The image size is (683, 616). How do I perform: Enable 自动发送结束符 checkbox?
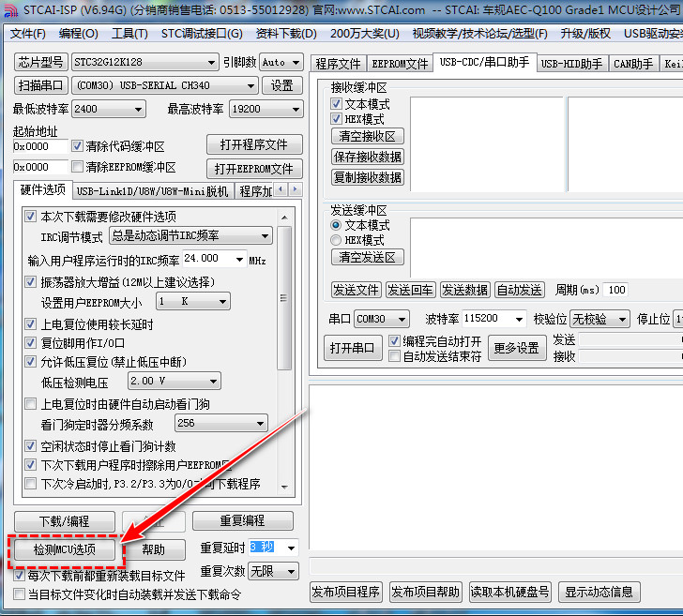(x=394, y=356)
